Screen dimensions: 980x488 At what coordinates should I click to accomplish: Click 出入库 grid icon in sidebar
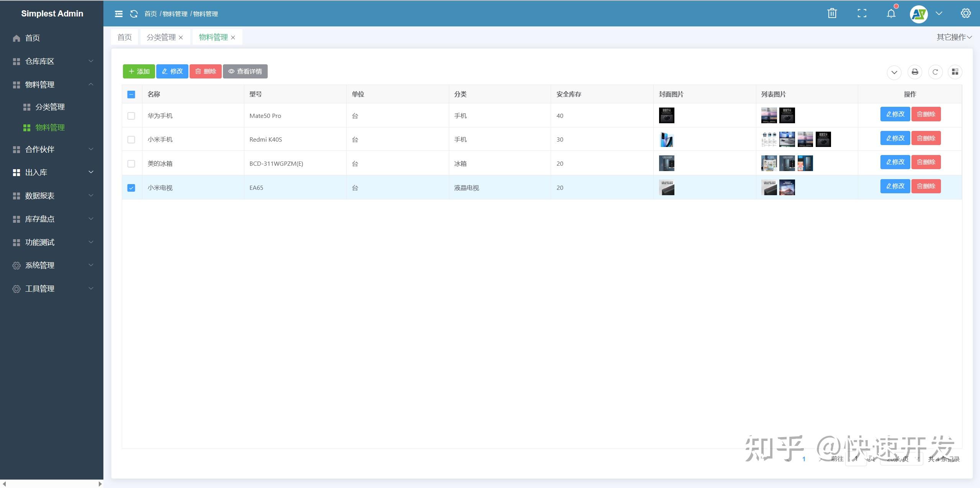click(16, 173)
